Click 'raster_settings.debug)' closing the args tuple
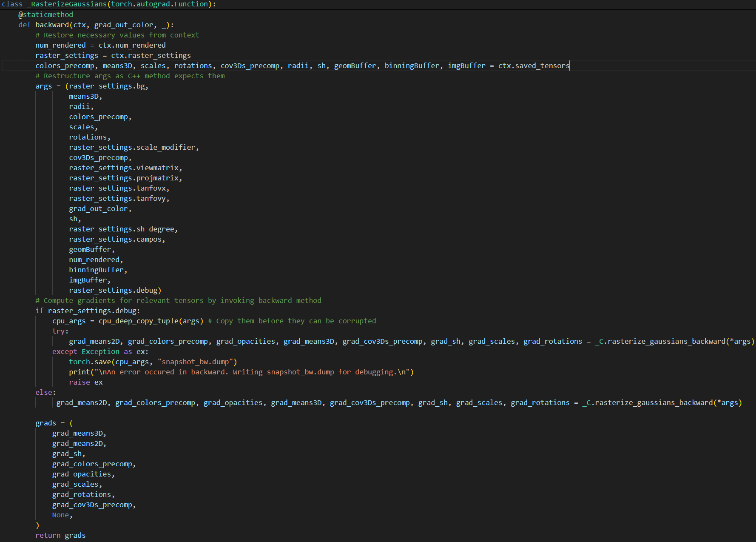The width and height of the screenshot is (756, 542). pos(115,290)
